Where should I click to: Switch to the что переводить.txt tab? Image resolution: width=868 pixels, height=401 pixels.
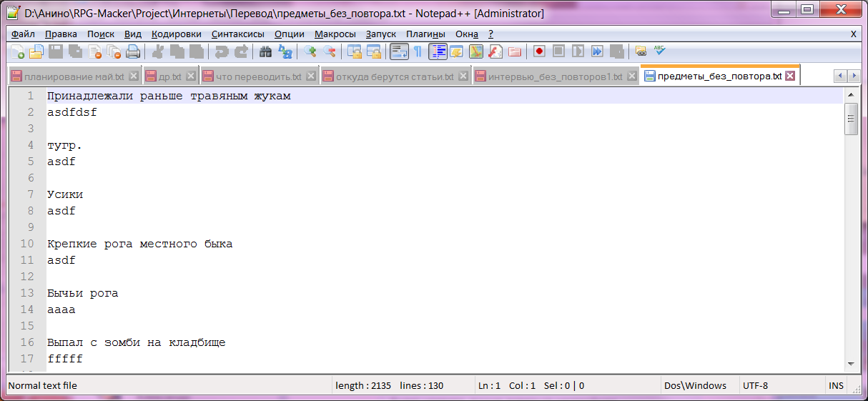[259, 76]
